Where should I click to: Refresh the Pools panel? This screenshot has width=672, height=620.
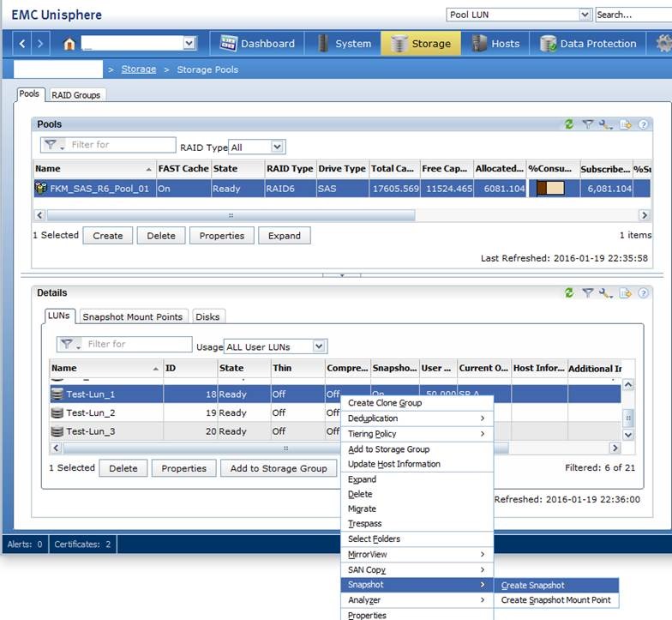tap(569, 124)
